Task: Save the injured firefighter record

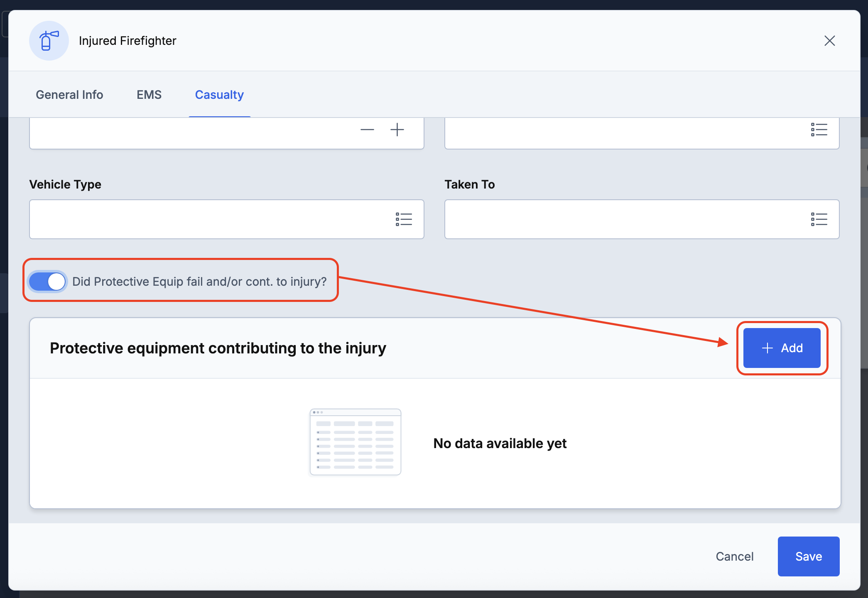Action: (808, 556)
